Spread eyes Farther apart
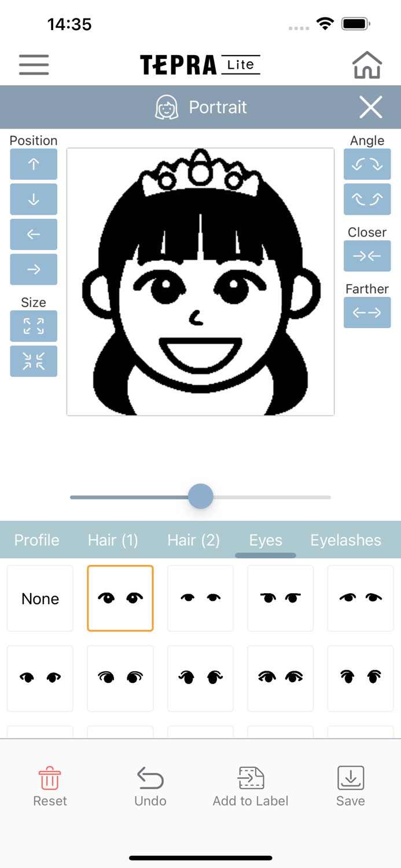Image resolution: width=401 pixels, height=868 pixels. coord(367,312)
